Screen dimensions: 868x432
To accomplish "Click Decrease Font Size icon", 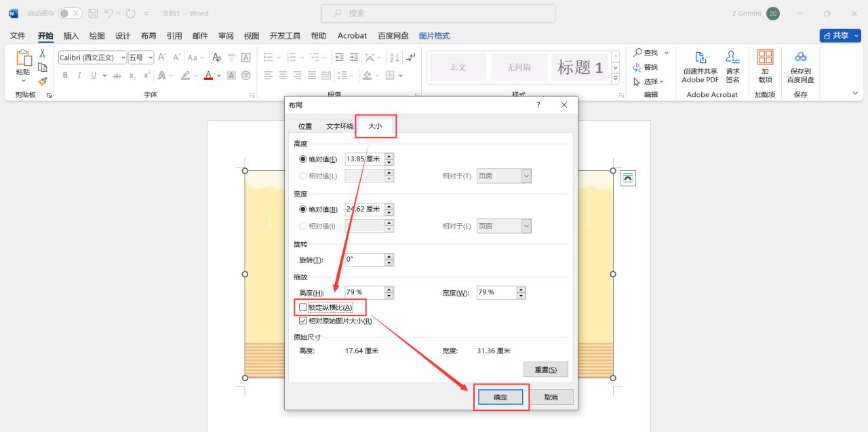I will pos(176,58).
